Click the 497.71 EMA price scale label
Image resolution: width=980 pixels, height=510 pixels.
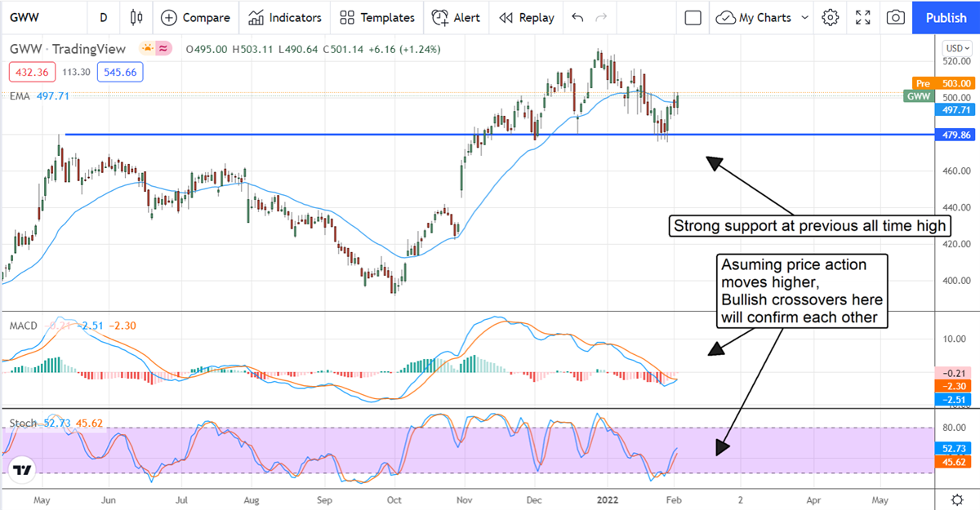954,109
